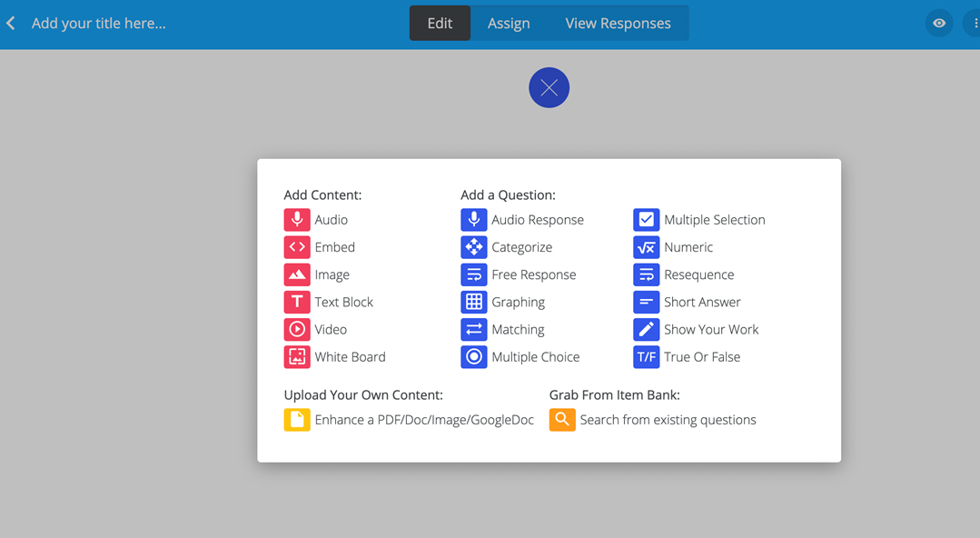
Task: Add an Audio content block
Action: (x=316, y=220)
